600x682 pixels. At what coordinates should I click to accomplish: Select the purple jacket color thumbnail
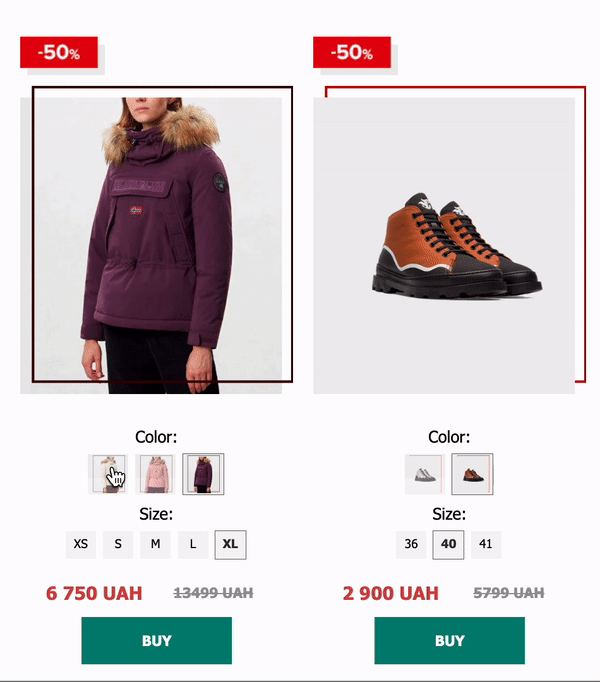point(204,474)
